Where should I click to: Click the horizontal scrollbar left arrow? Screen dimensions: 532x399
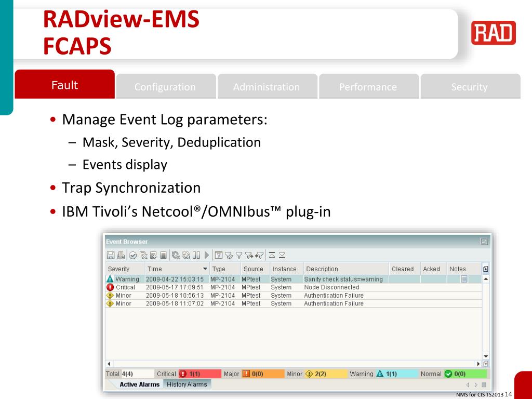click(x=109, y=364)
